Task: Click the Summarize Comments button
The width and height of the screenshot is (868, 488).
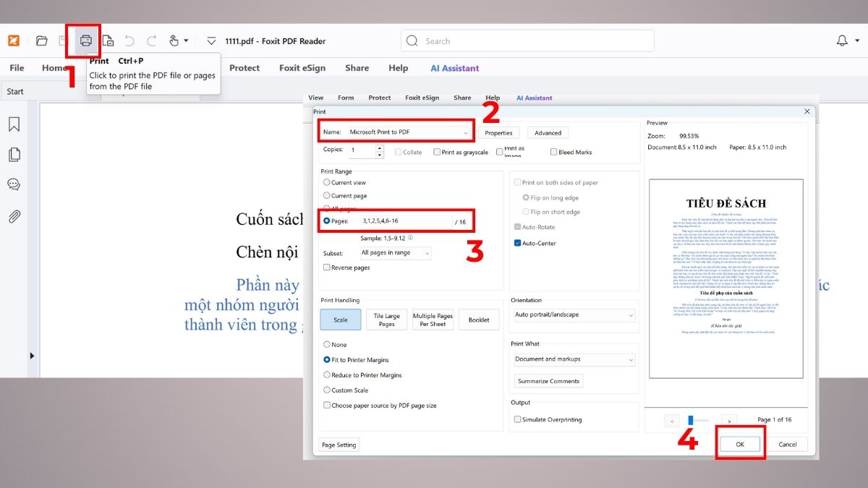Action: 548,381
